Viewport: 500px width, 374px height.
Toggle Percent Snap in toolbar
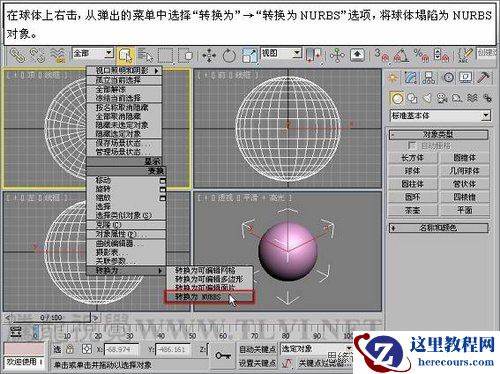point(421,55)
